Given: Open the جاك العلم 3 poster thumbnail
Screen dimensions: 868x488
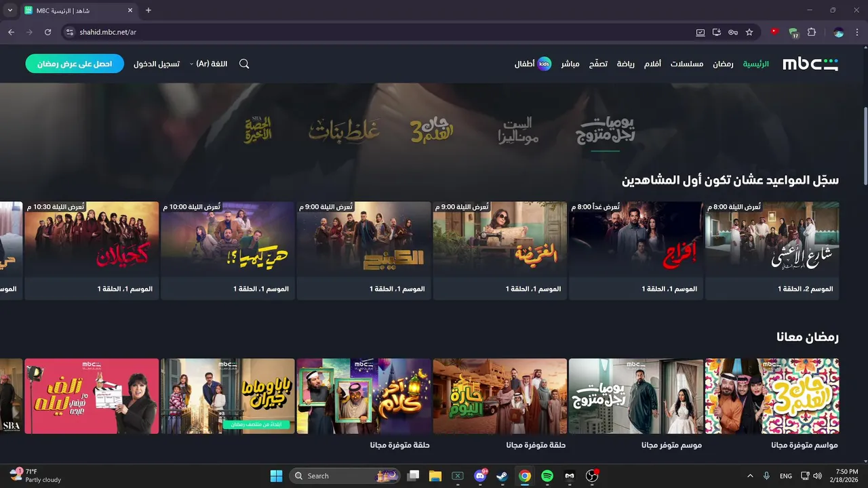Looking at the screenshot, I should [772, 396].
